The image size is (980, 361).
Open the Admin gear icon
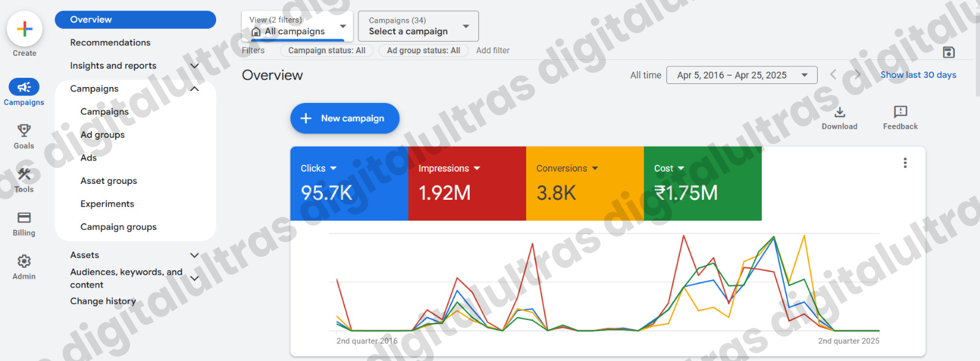pos(24,261)
